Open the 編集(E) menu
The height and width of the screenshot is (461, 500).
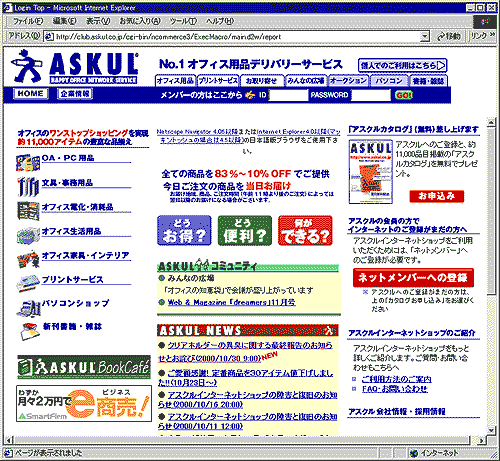coord(64,21)
